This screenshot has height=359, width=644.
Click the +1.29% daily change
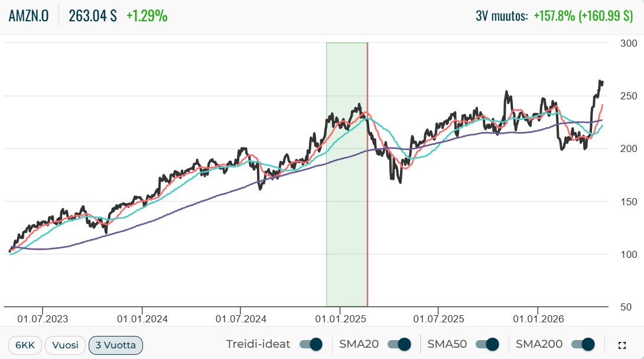click(147, 16)
